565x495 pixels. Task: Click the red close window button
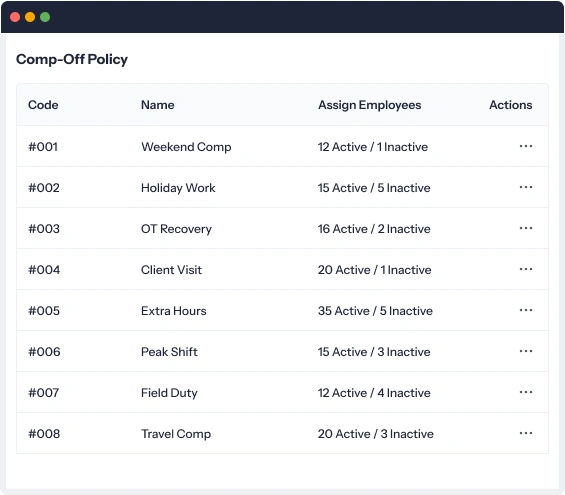point(15,17)
